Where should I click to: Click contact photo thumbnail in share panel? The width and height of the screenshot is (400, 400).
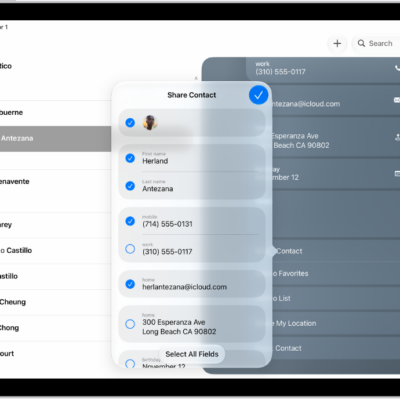[150, 123]
